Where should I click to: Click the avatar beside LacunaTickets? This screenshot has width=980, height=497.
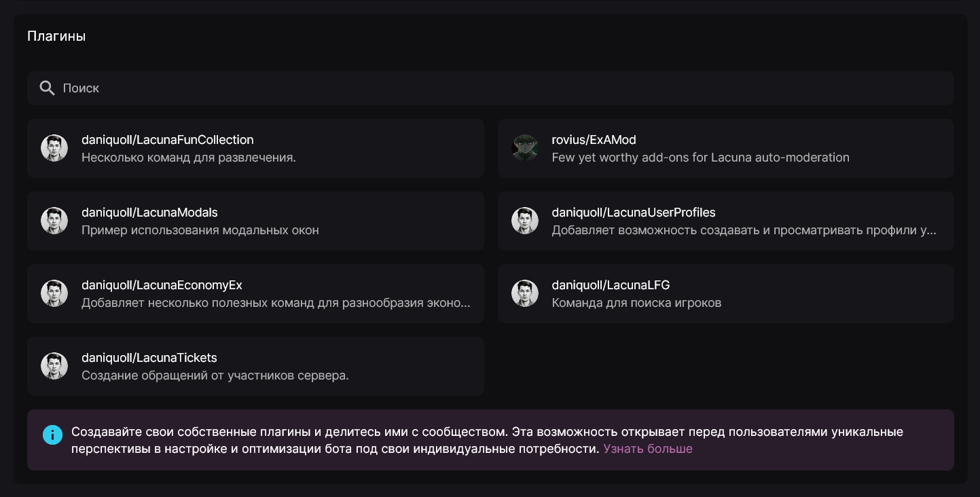pyautogui.click(x=54, y=366)
